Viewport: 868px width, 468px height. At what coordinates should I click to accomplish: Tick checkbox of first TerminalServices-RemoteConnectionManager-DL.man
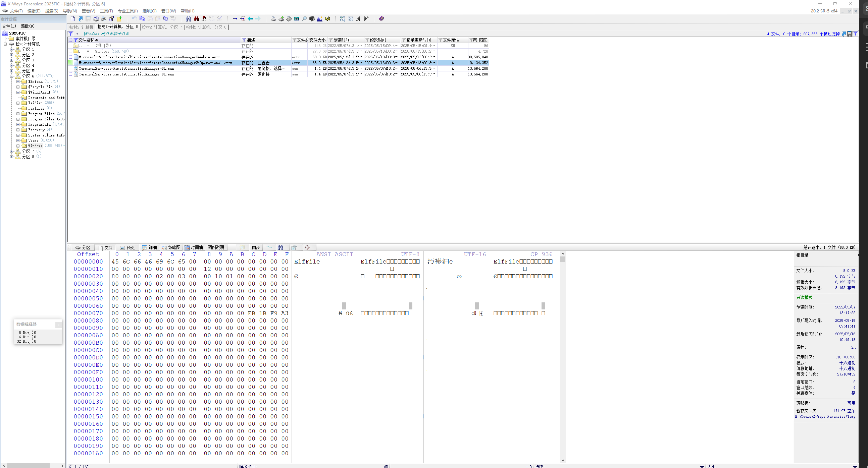(x=70, y=69)
